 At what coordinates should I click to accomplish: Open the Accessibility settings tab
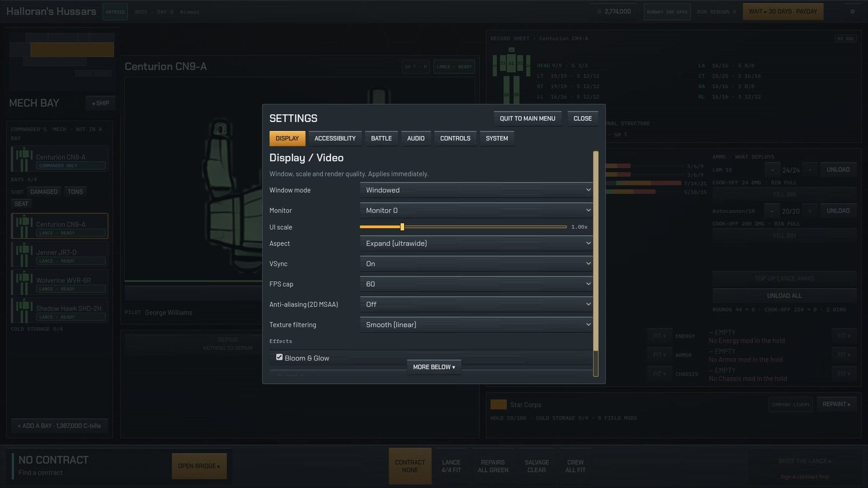(x=335, y=138)
